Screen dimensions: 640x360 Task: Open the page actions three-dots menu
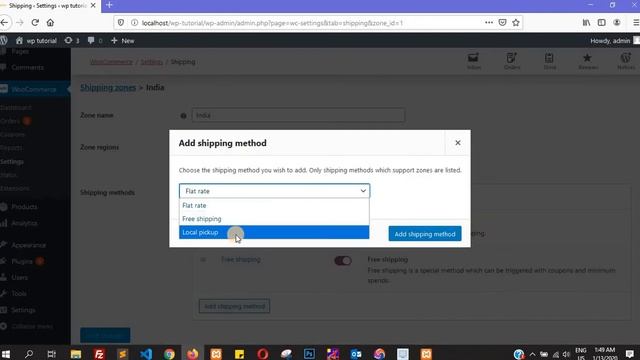pos(489,23)
